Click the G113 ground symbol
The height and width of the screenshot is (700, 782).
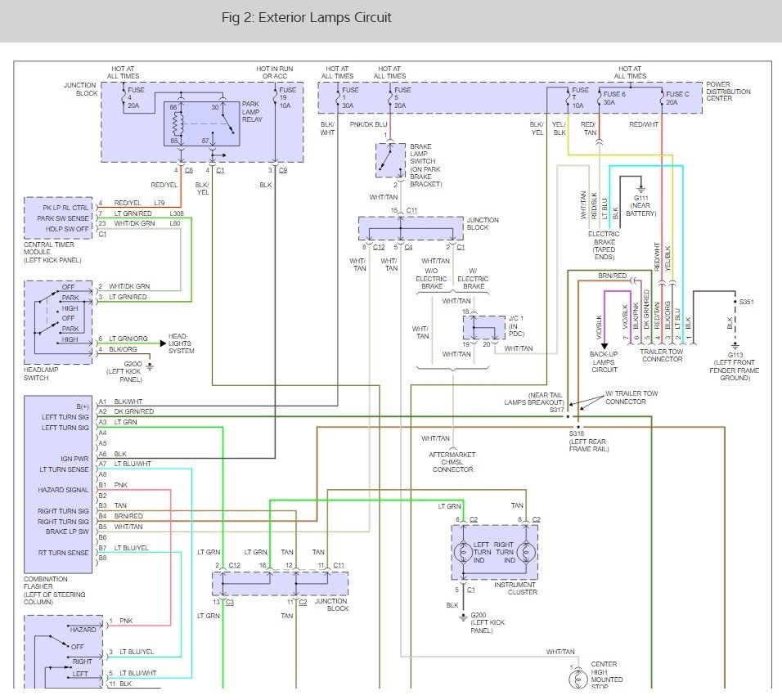tap(735, 346)
